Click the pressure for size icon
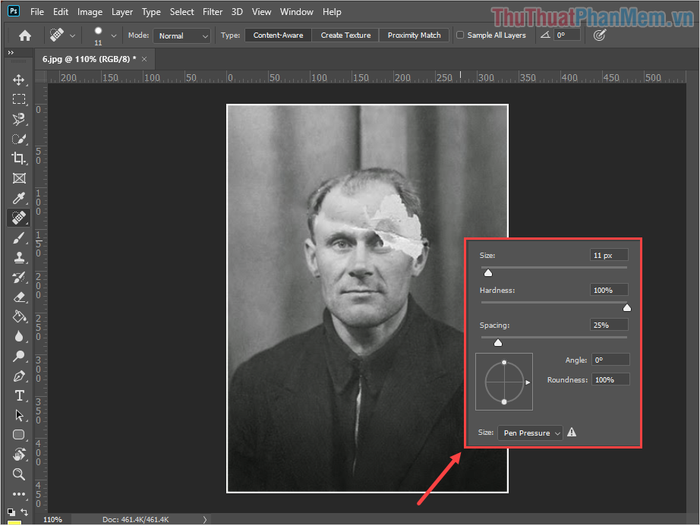The image size is (700, 525). point(599,35)
